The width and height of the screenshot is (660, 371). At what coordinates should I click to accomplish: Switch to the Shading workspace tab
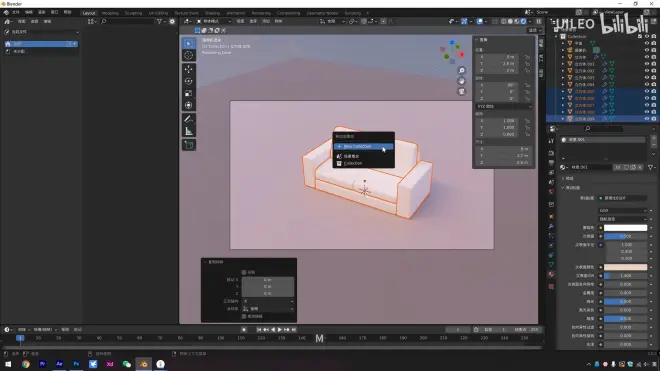click(x=212, y=13)
